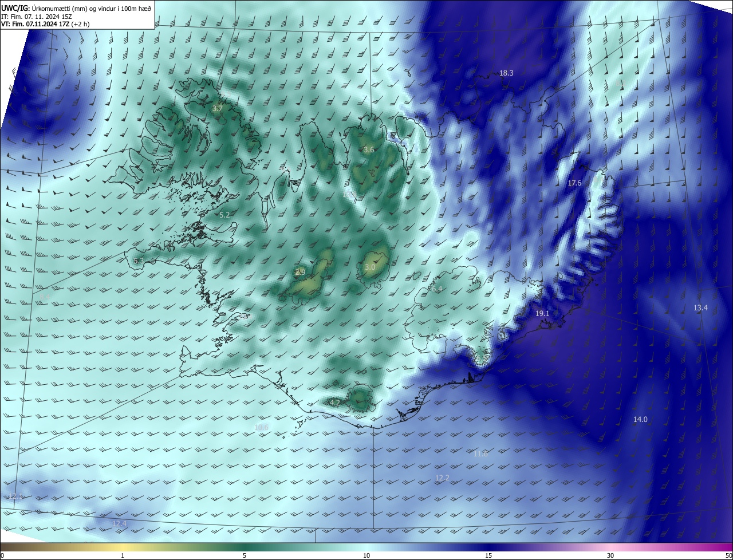The image size is (733, 560).
Task: Click the 0 tick on the color scale
Action: click(2, 555)
